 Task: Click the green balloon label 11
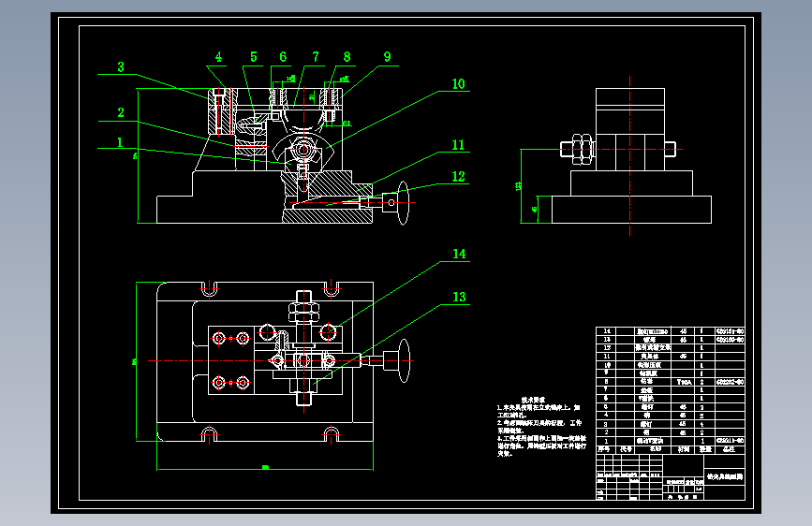click(x=458, y=145)
